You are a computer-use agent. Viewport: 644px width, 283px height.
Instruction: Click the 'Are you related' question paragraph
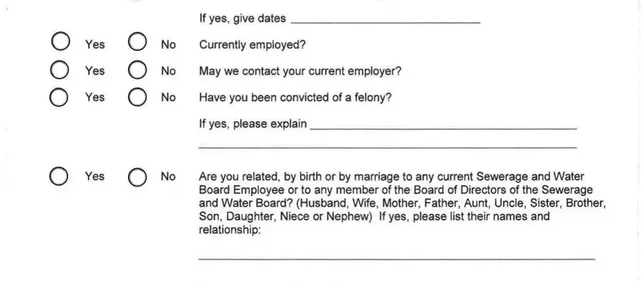coord(402,203)
